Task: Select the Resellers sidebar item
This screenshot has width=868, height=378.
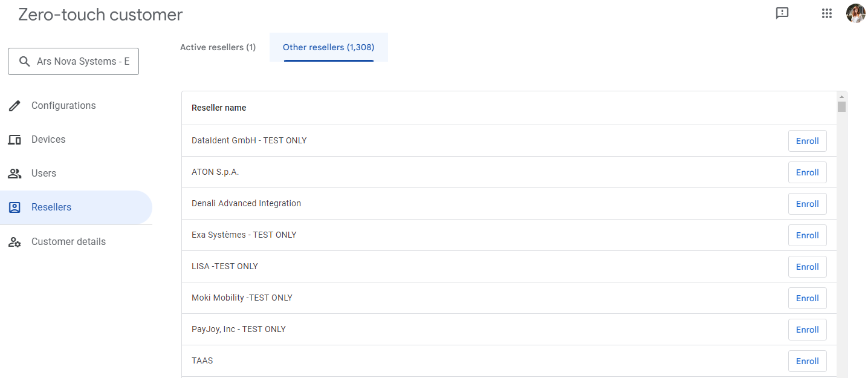Action: coord(51,207)
